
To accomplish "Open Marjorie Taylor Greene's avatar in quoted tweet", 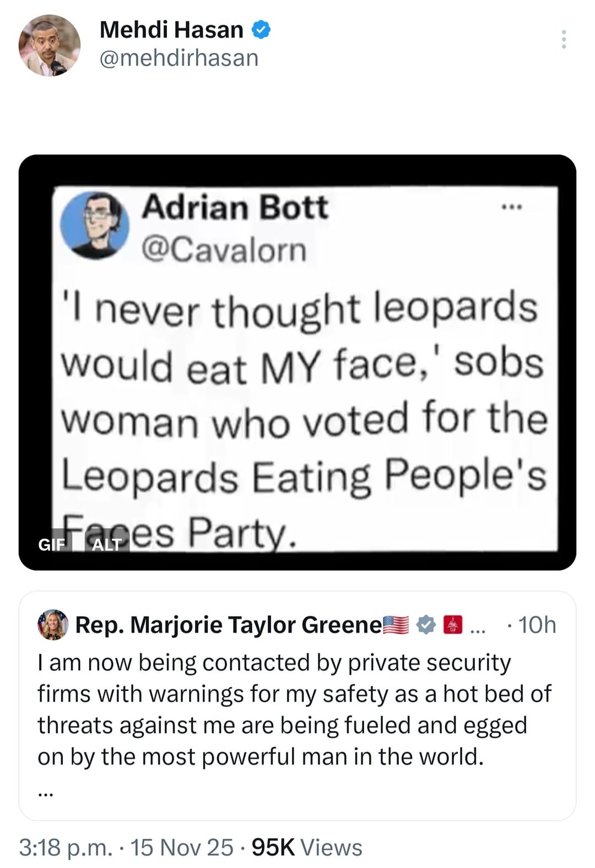I will point(53,625).
